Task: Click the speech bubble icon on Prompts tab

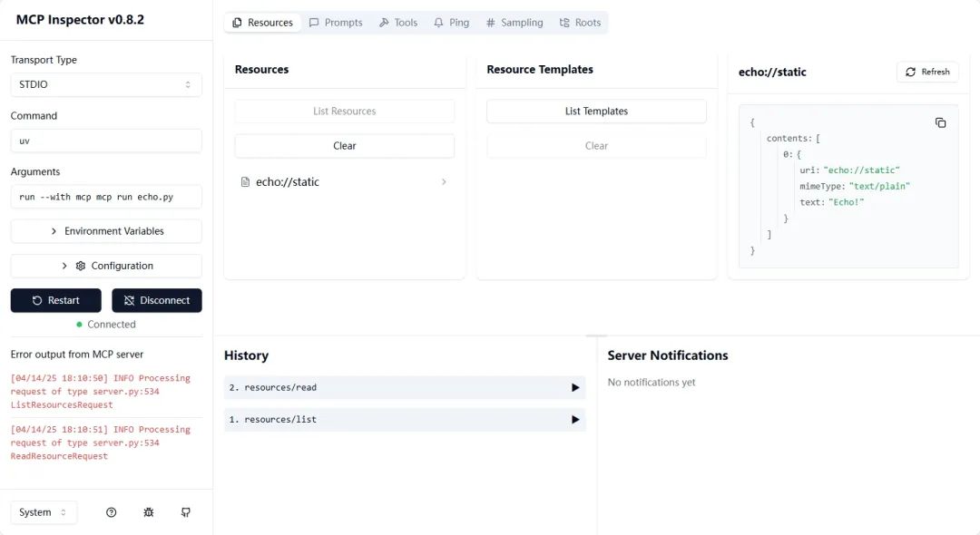Action: (x=314, y=23)
